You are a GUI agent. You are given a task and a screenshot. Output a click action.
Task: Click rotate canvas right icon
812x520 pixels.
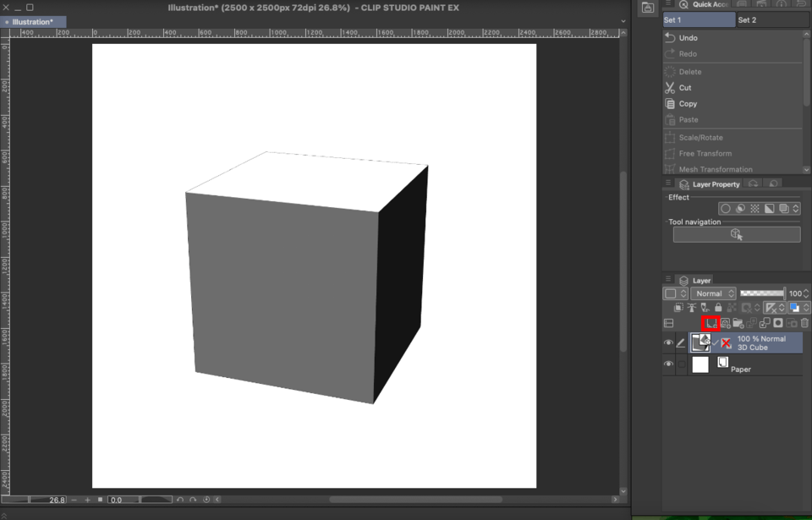coord(193,500)
